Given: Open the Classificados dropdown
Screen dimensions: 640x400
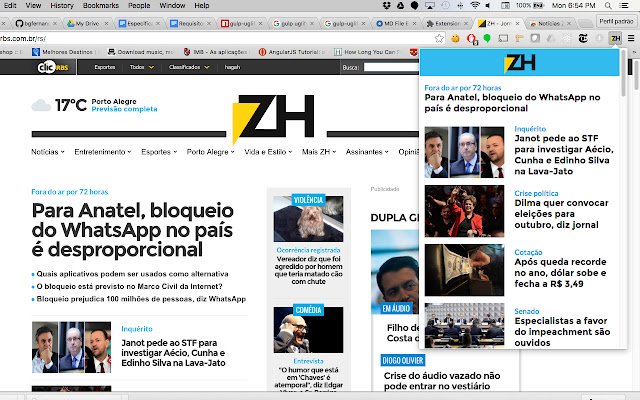Looking at the screenshot, I should [x=189, y=67].
